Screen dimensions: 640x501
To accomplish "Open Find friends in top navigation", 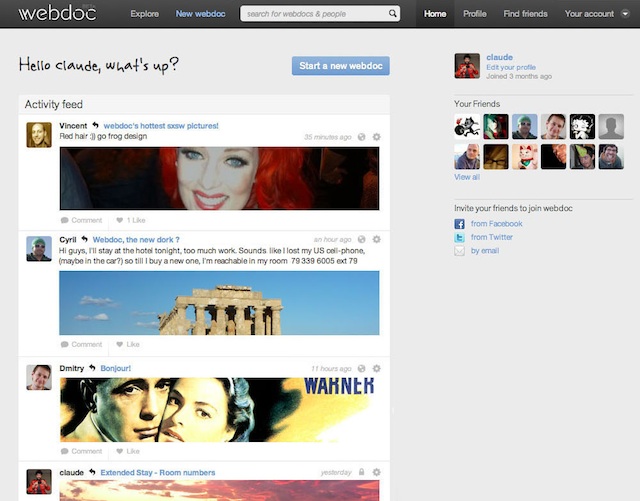I will coord(525,14).
